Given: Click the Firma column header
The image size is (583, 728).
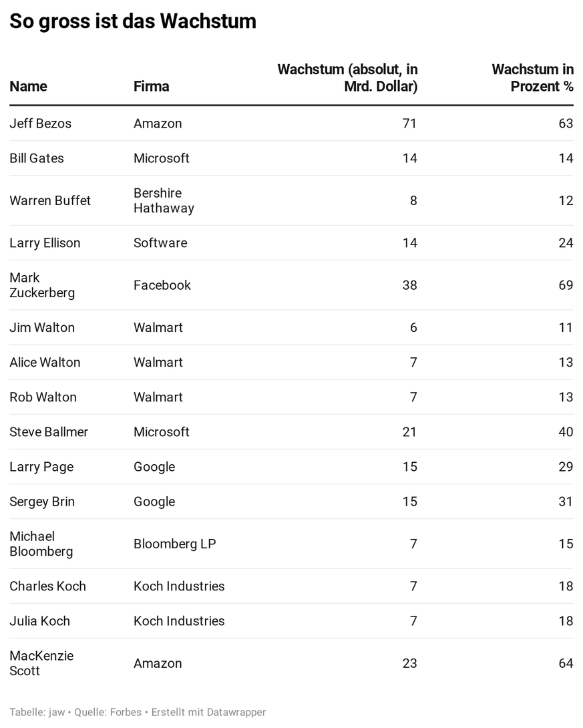Looking at the screenshot, I should click(151, 86).
